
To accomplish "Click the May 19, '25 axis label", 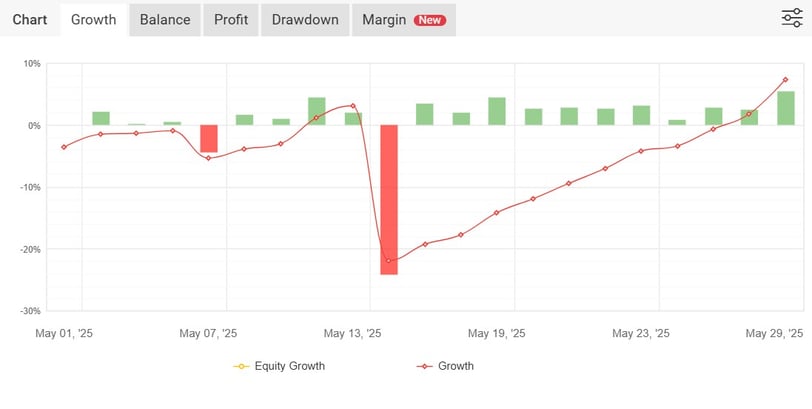I will 497,333.
